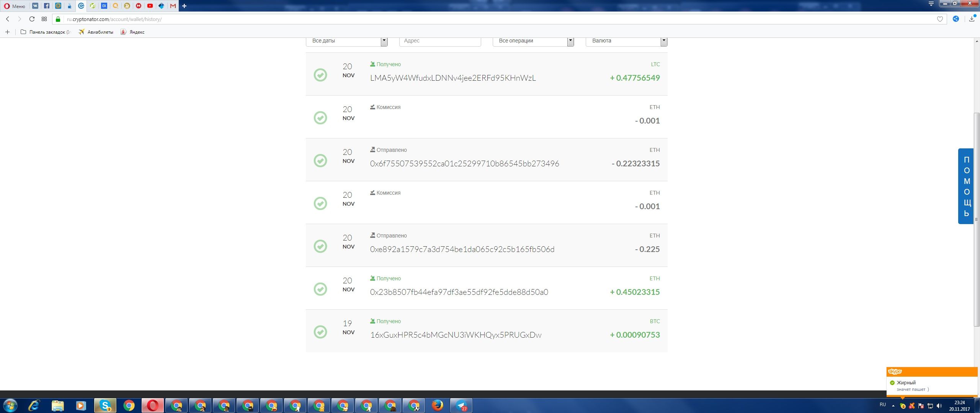Click the 'Авиабилеты' bookmark
980x413 pixels.
pyautogui.click(x=96, y=32)
